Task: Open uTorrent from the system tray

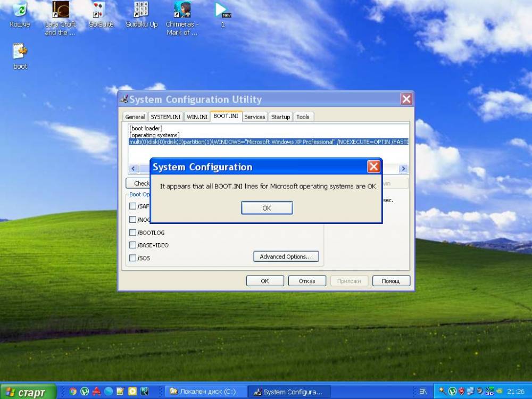Action: click(452, 391)
